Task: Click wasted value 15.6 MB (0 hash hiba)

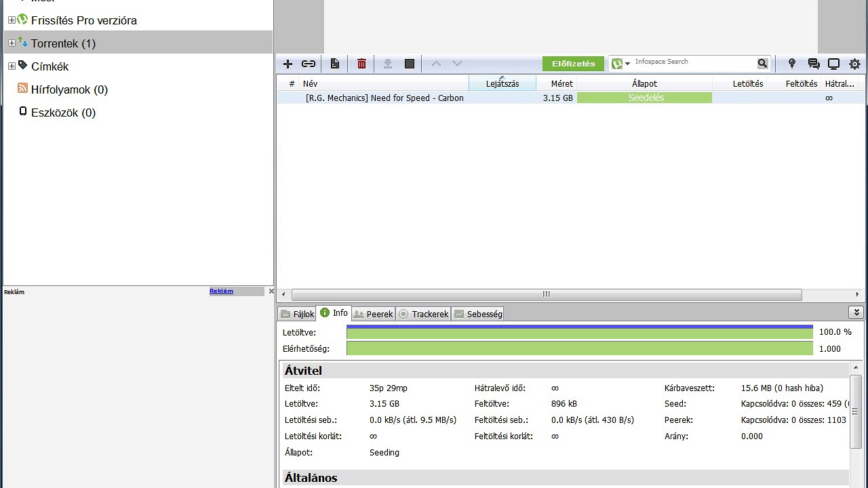Action: [x=782, y=388]
